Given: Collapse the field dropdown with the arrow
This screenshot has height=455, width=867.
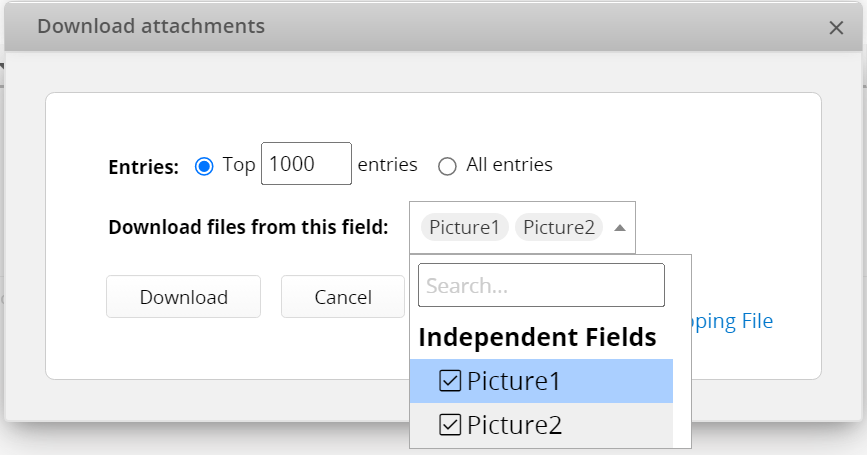Looking at the screenshot, I should coord(620,228).
